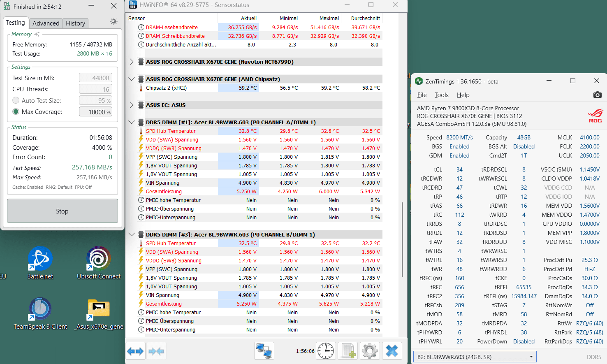The height and width of the screenshot is (364, 607).
Task: Click the 8200 MT/s speed value in ZenTimings
Action: pyautogui.click(x=459, y=137)
